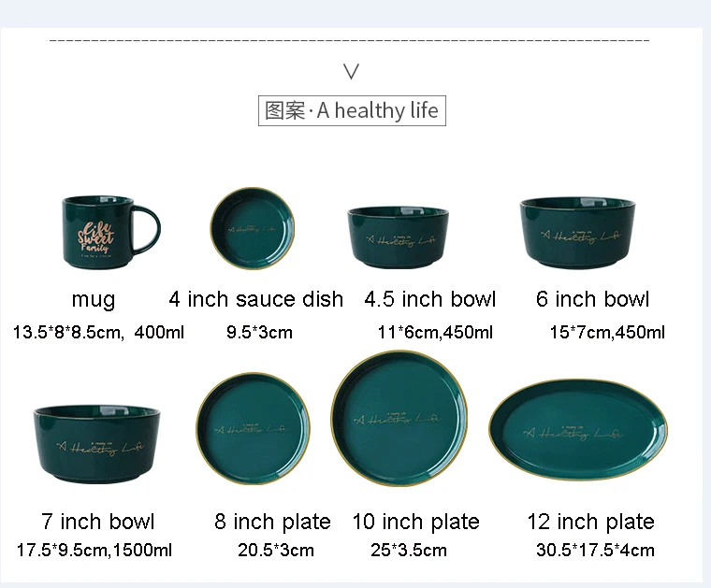The height and width of the screenshot is (588, 711).
Task: Click the 10 inch round plate image
Action: (399, 418)
